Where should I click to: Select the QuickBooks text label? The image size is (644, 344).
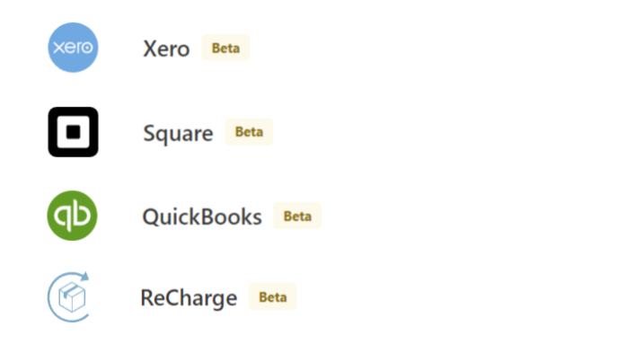[x=202, y=216]
